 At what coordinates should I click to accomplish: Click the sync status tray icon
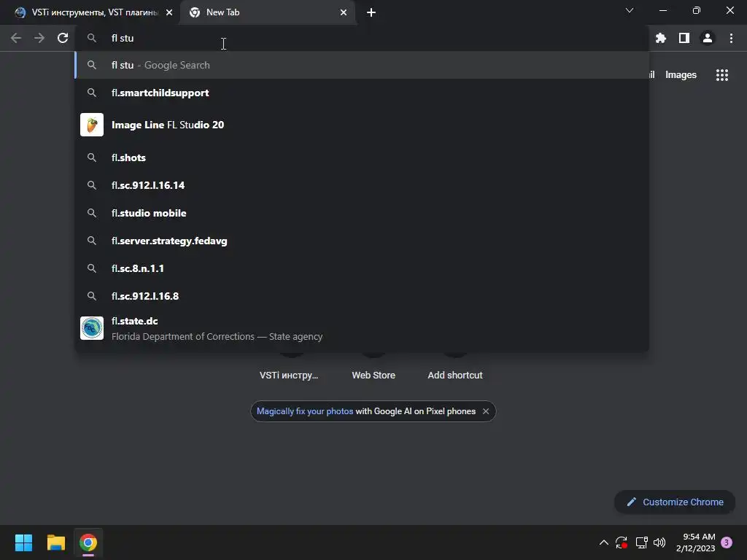(x=622, y=542)
